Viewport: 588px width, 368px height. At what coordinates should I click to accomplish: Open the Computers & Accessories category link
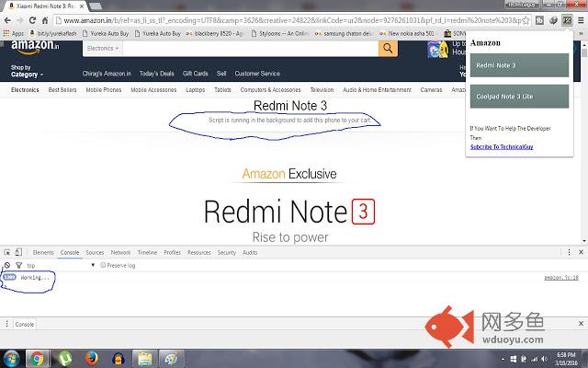270,90
